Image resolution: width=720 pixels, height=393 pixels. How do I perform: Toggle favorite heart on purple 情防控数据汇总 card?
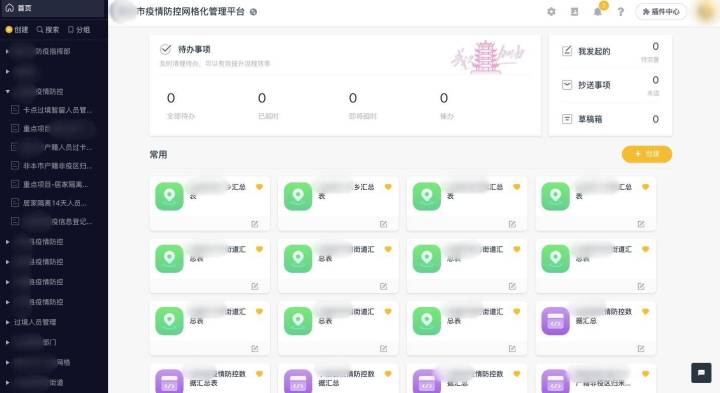point(645,311)
